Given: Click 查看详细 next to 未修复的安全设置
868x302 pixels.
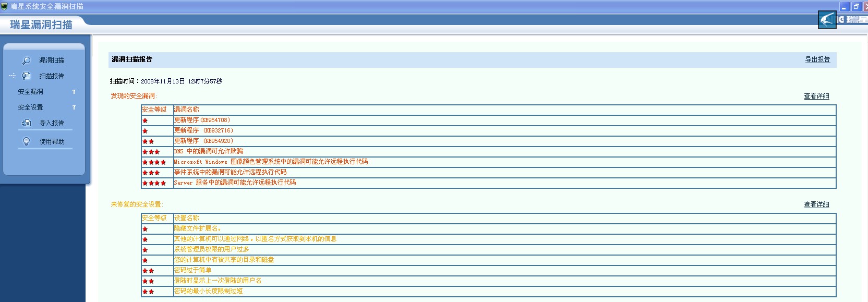Looking at the screenshot, I should click(x=816, y=204).
